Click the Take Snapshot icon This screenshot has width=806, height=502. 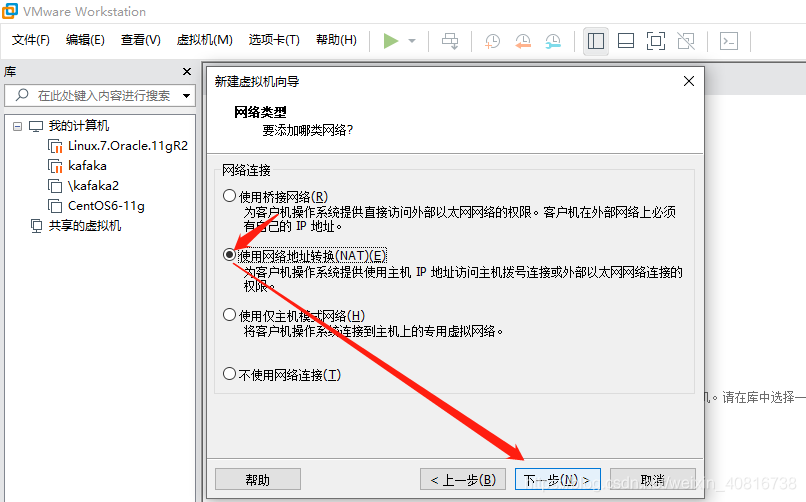492,41
